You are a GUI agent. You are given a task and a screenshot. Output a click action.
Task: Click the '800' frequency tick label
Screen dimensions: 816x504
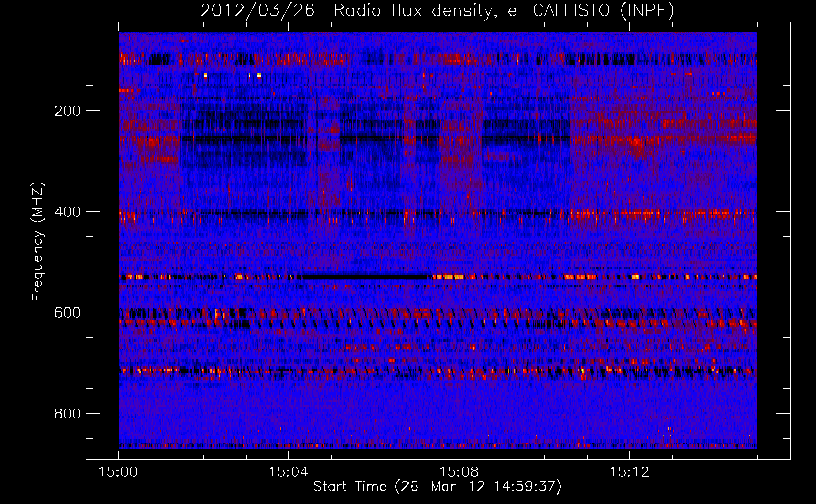[x=68, y=414]
